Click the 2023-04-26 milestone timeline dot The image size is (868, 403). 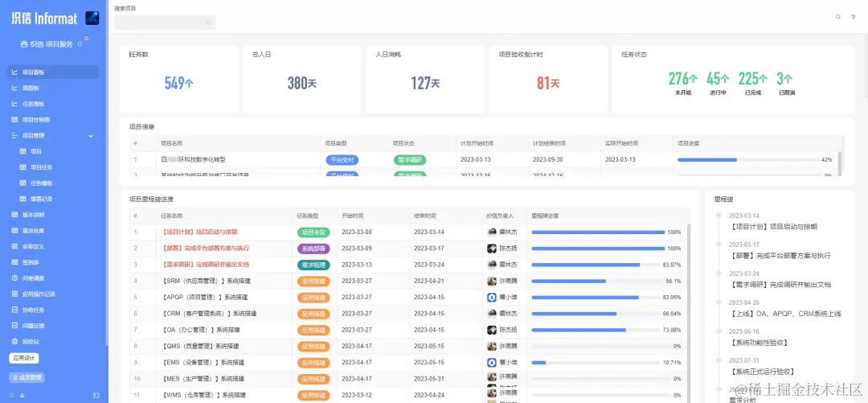point(719,302)
